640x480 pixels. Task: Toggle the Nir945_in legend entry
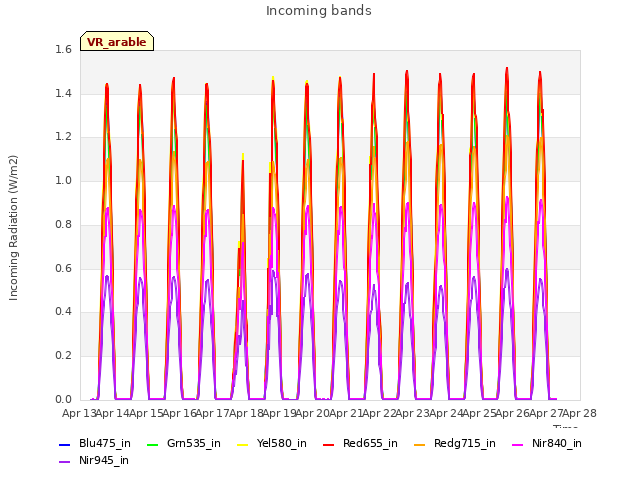(94, 461)
